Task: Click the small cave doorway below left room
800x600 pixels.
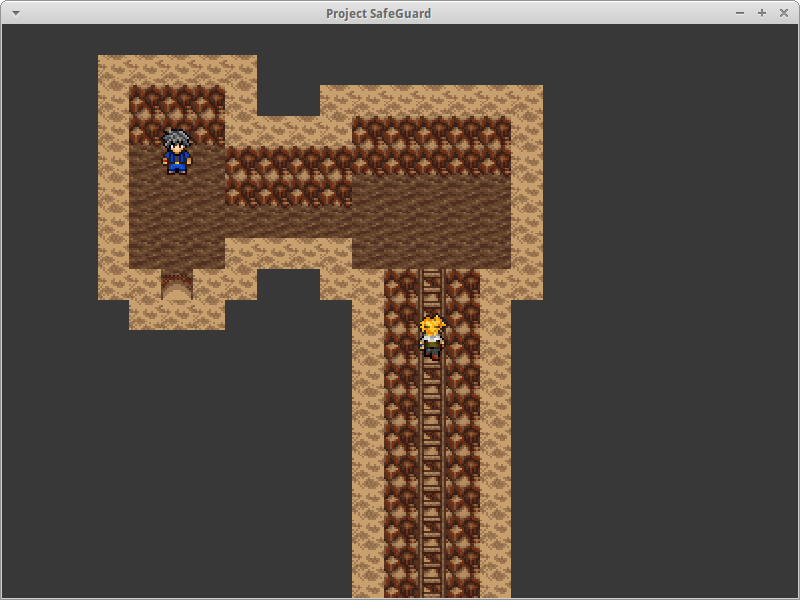Action: 177,287
